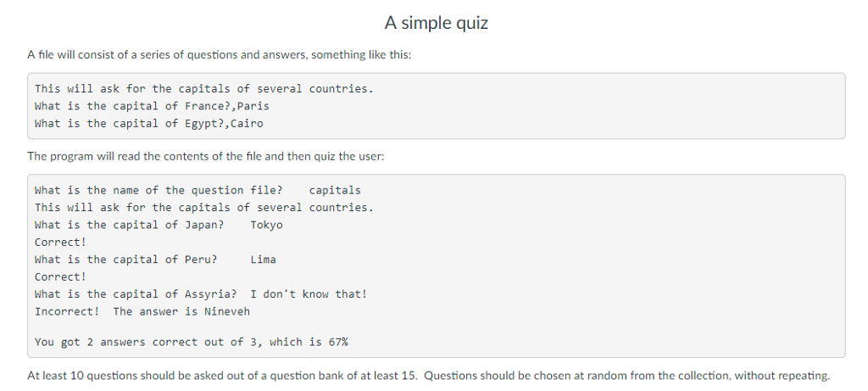This screenshot has width=868, height=391.
Task: Click the answer 'Tokyo'
Action: pos(266,225)
